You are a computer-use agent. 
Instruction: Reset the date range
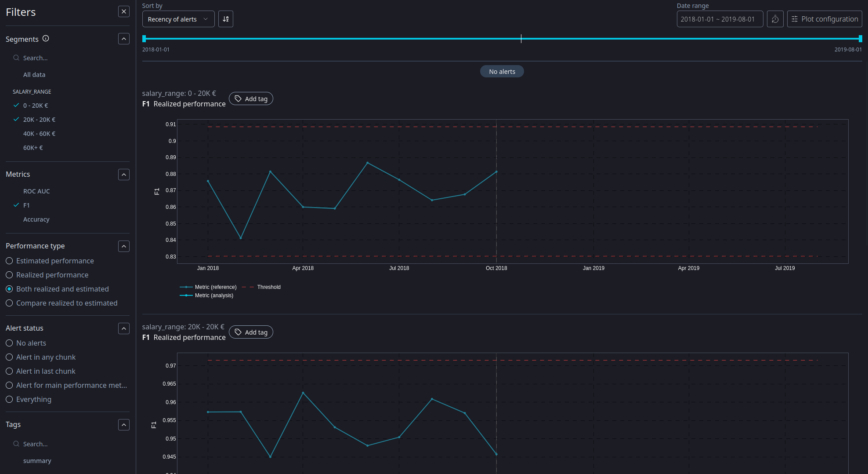775,19
